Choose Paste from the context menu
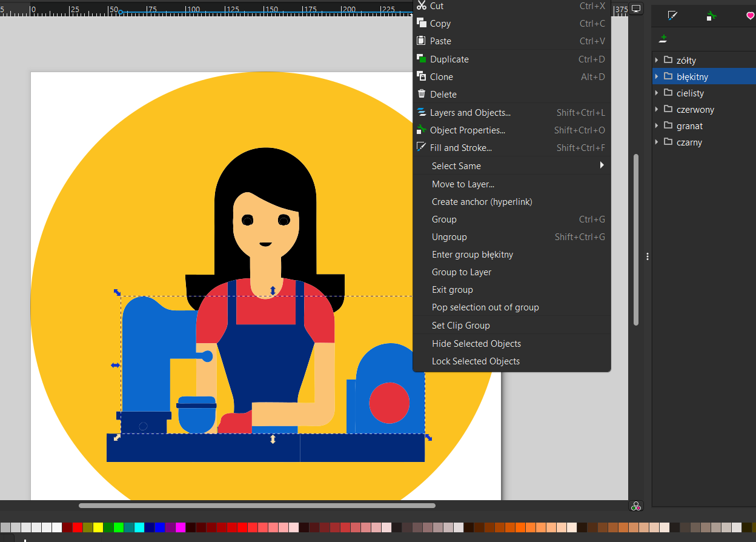 click(512, 41)
